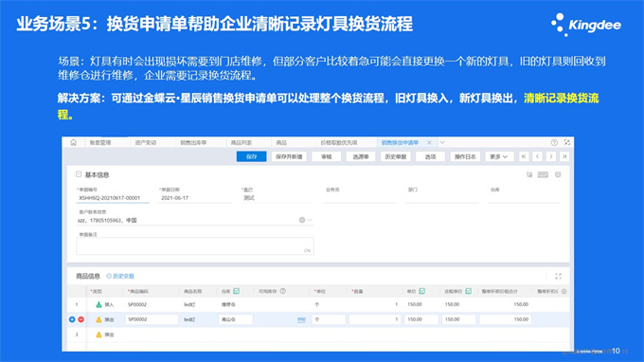Click the attachment icon in 基本信息 header
Screen dimensions: 644x362
[x=529, y=174]
